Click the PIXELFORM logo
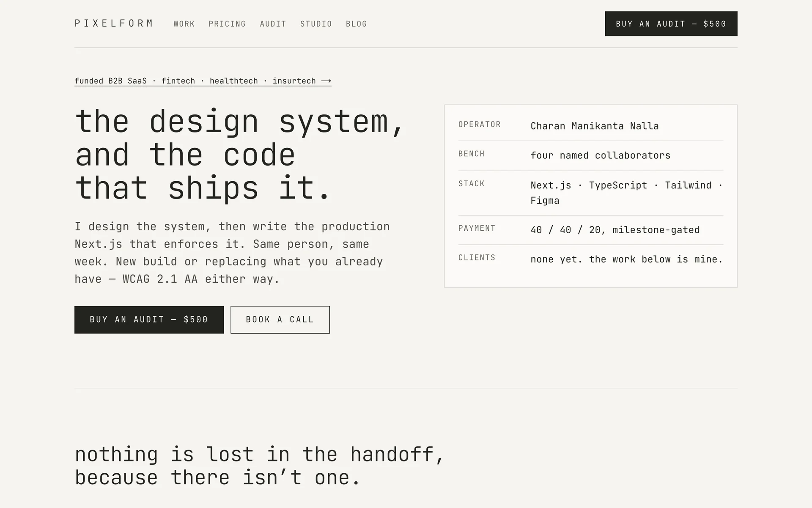 113,23
